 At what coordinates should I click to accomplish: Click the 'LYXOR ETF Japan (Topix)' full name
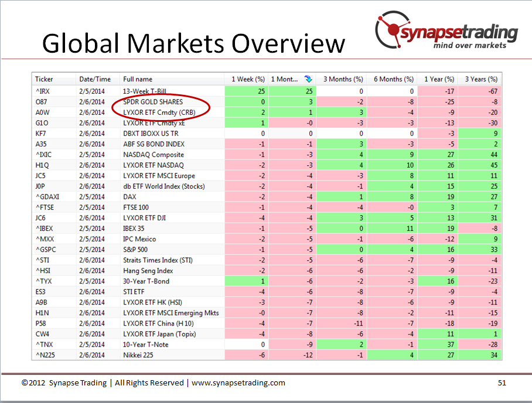(x=159, y=334)
